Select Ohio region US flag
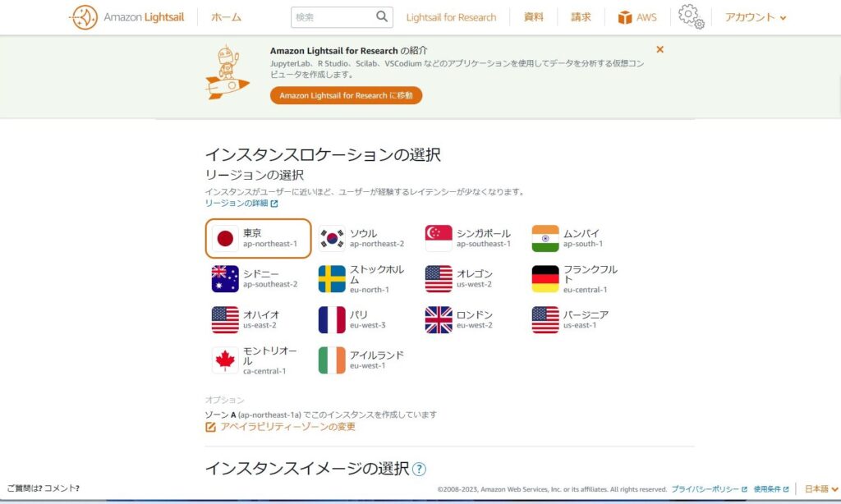The height and width of the screenshot is (504, 841). click(x=225, y=319)
